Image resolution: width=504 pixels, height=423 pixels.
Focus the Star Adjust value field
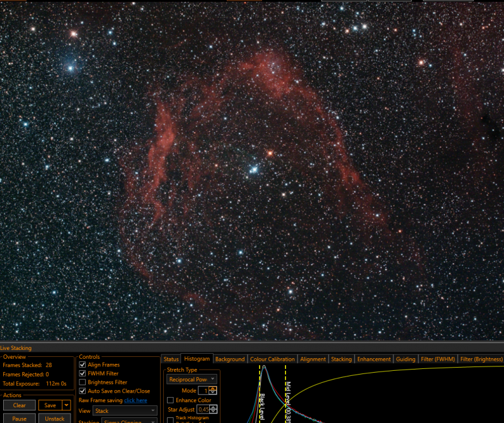point(203,410)
